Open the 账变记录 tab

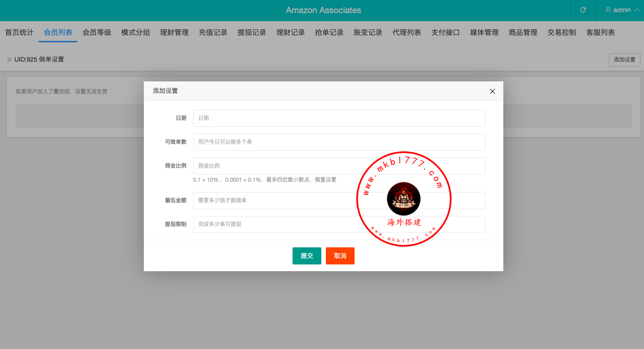click(368, 32)
